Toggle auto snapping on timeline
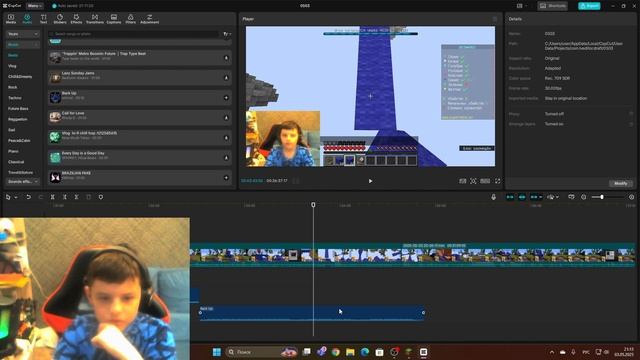640x360 pixels. click(x=522, y=197)
